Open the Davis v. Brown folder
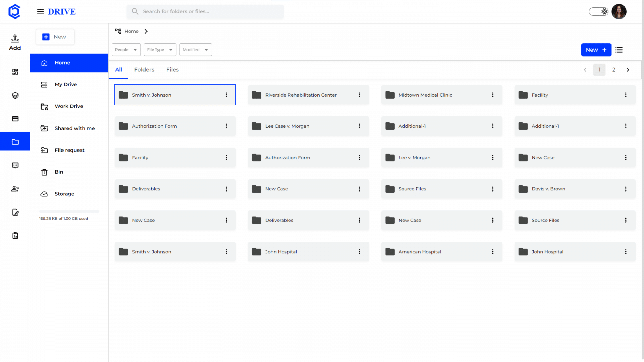This screenshot has height=362, width=644. click(x=575, y=189)
